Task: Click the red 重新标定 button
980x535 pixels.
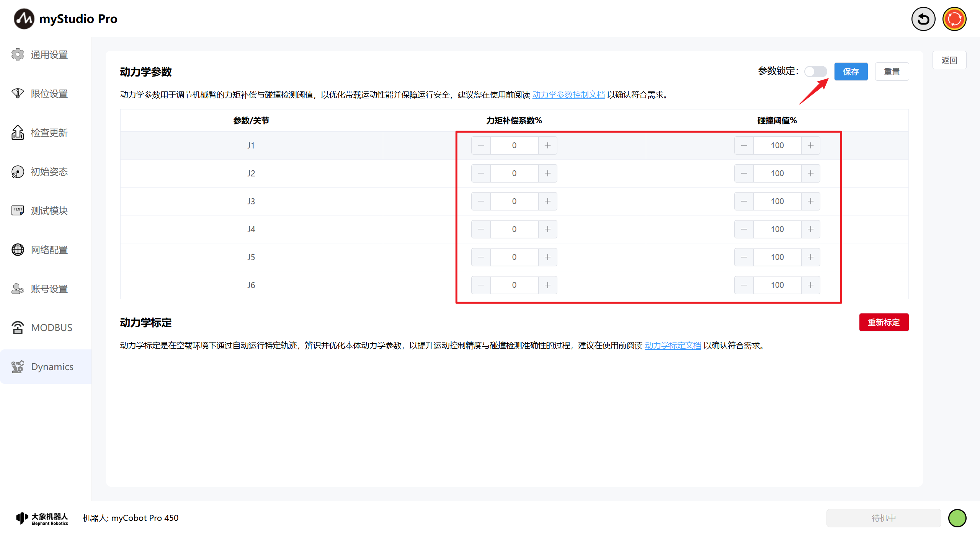Action: click(884, 322)
